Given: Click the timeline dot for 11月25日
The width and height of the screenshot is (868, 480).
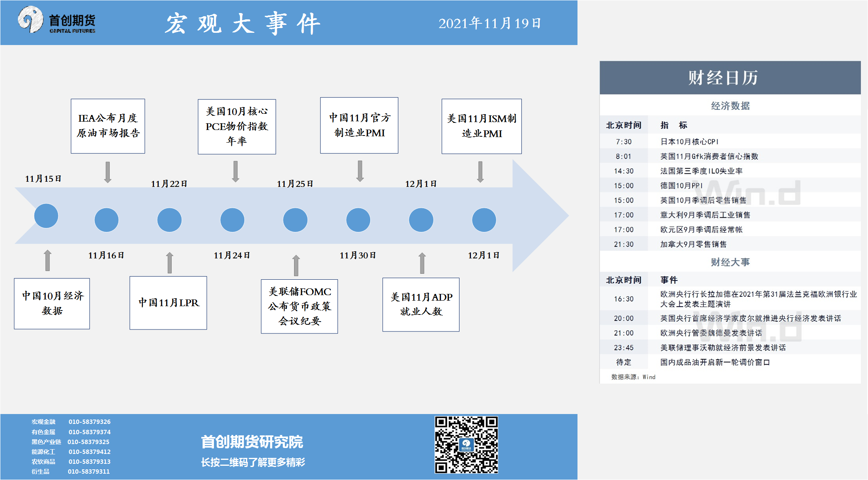Looking at the screenshot, I should point(295,220).
